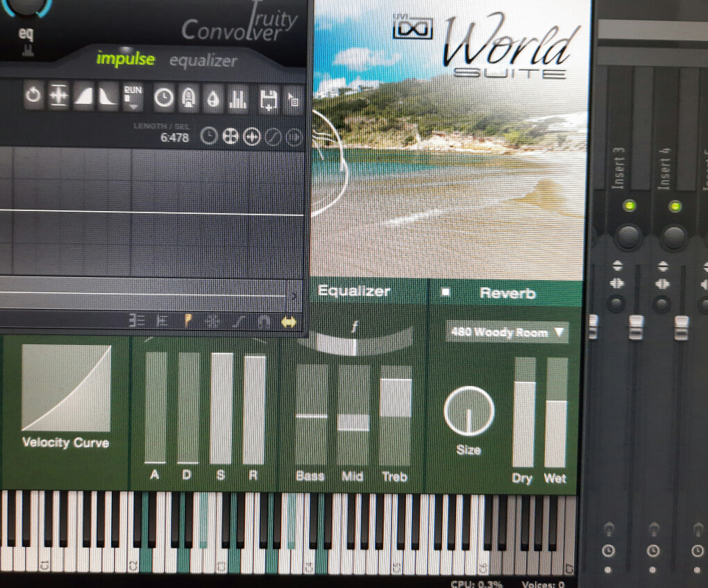Click Insert 4 stereo separation knob
The height and width of the screenshot is (588, 708).
click(x=661, y=304)
